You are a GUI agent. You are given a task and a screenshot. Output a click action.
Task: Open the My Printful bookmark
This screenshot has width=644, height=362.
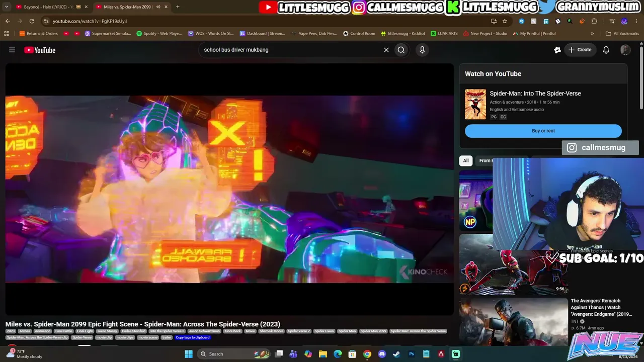click(534, 34)
